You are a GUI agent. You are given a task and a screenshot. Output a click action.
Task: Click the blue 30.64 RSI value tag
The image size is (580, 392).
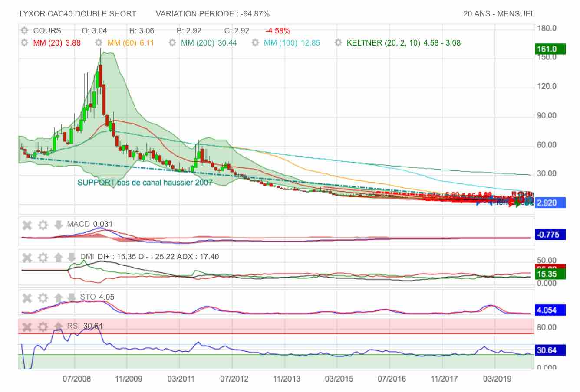click(550, 350)
